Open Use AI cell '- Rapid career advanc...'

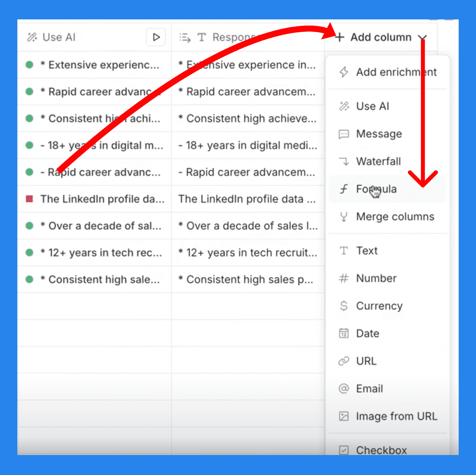pyautogui.click(x=94, y=172)
